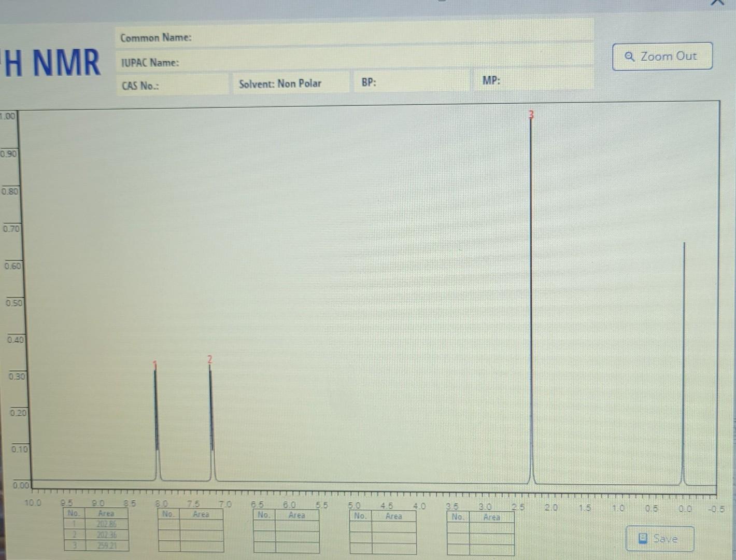
Task: Click inside the IUPAC Name input field
Action: pos(363,62)
